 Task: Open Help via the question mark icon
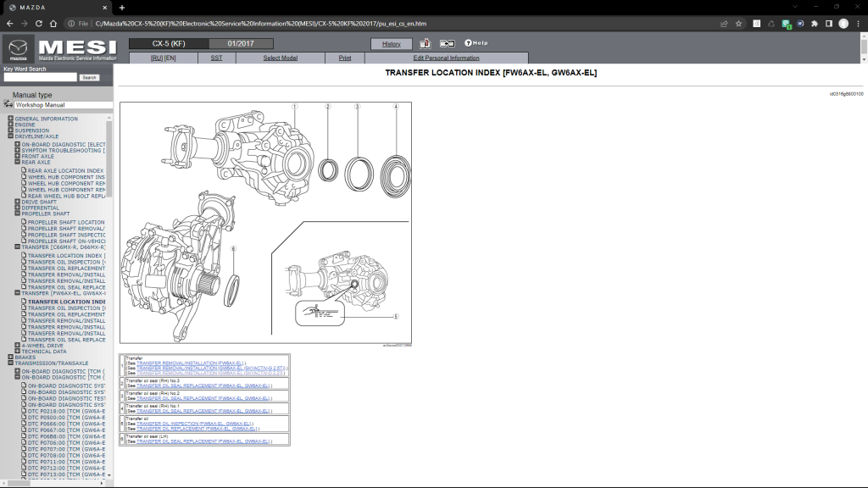[469, 43]
